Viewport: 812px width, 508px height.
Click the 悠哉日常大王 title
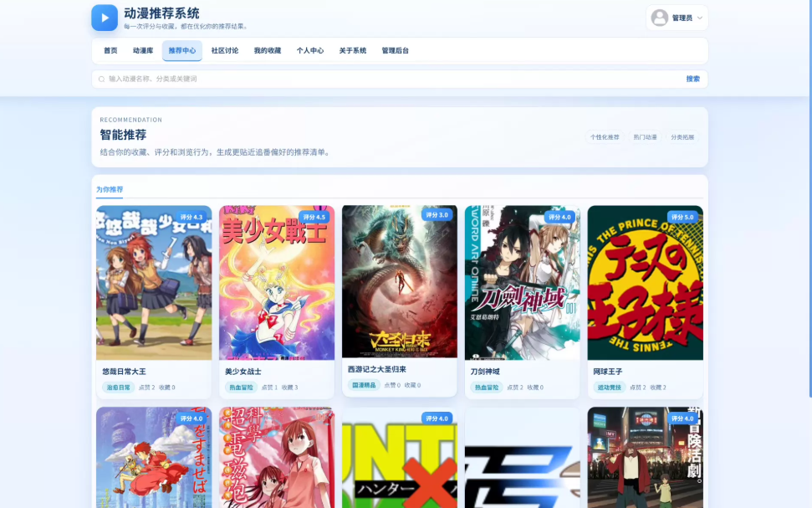[x=125, y=372]
